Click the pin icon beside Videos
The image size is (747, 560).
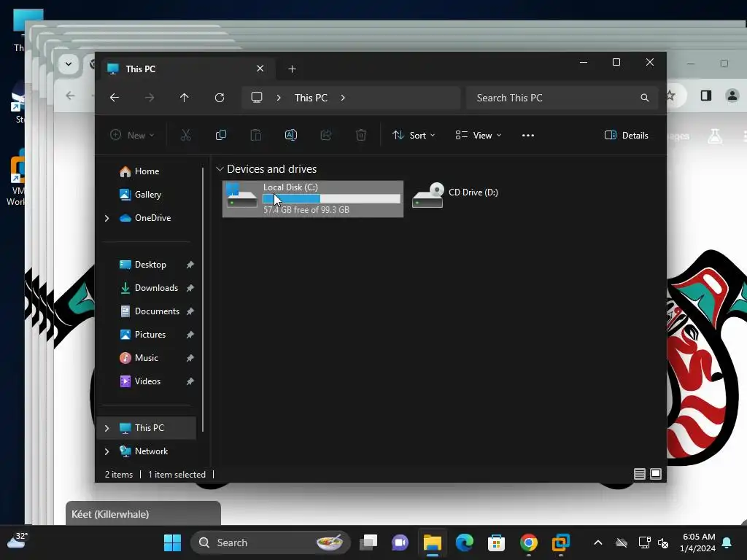190,381
